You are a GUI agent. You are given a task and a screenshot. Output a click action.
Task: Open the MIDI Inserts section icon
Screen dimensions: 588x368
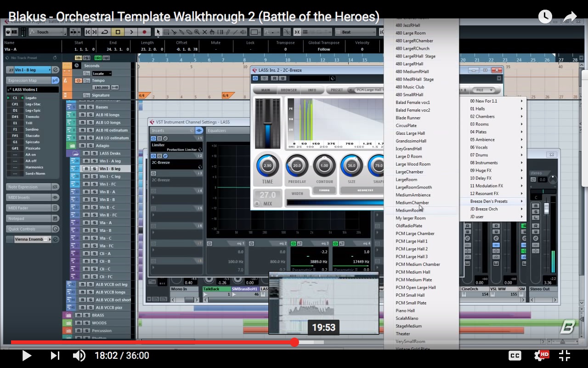[55, 197]
